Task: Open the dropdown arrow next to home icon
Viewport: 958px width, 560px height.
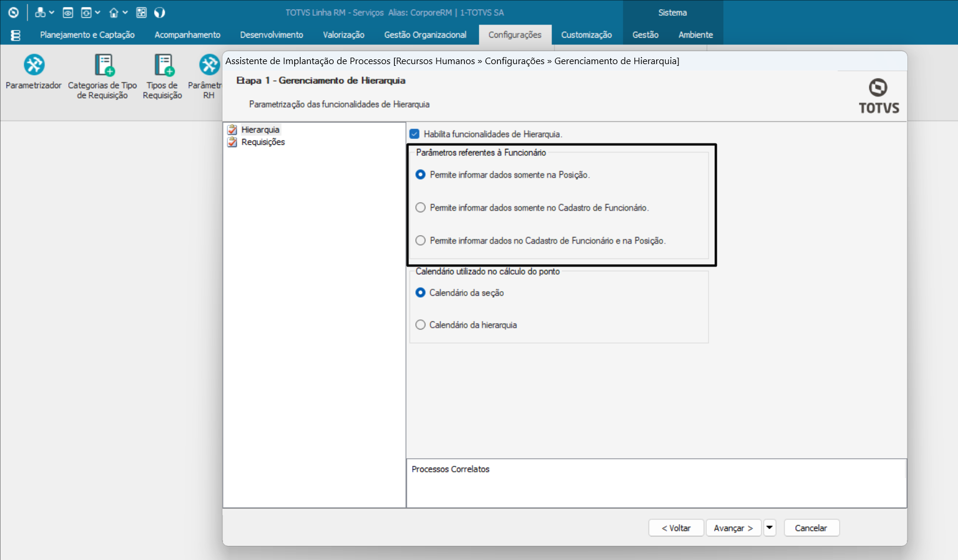Action: click(x=125, y=12)
